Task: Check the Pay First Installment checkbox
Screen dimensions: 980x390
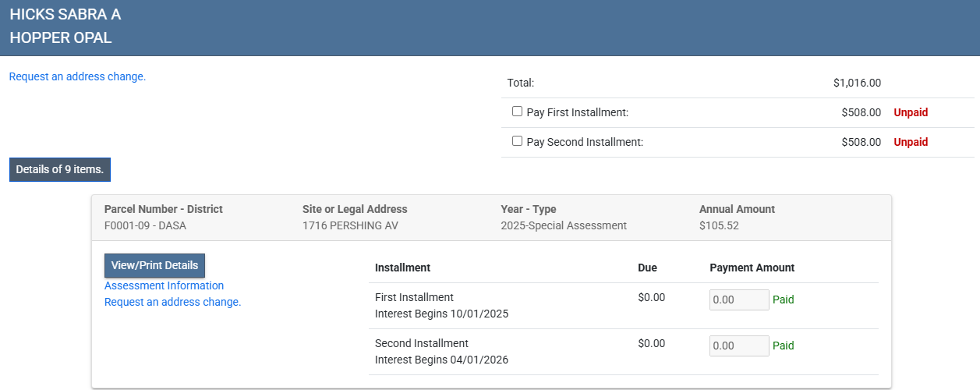Action: (x=517, y=112)
